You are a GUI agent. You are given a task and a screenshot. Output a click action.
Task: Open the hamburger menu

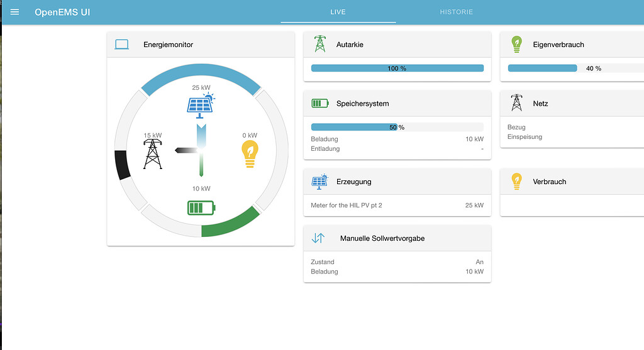click(14, 12)
